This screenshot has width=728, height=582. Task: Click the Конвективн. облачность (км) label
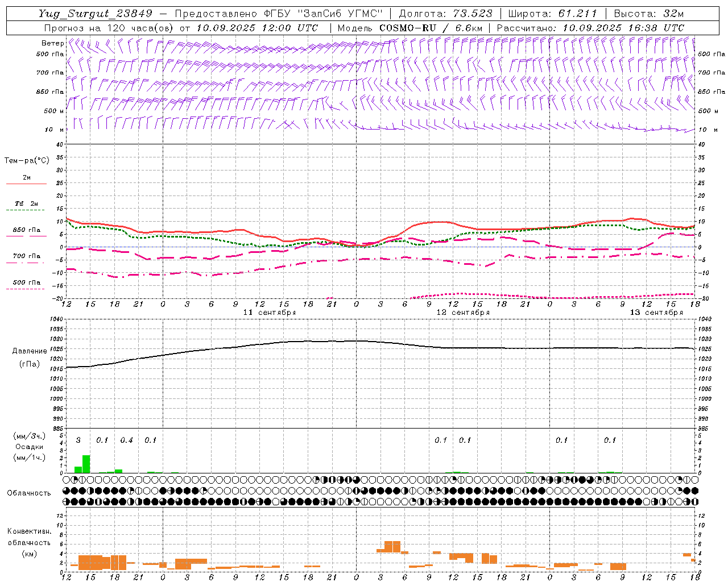pos(29,542)
